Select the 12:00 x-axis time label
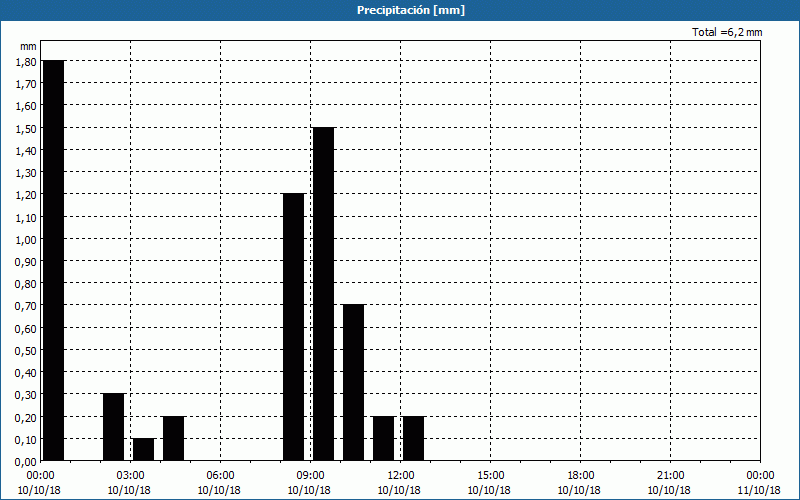The height and width of the screenshot is (500, 800). 401,476
